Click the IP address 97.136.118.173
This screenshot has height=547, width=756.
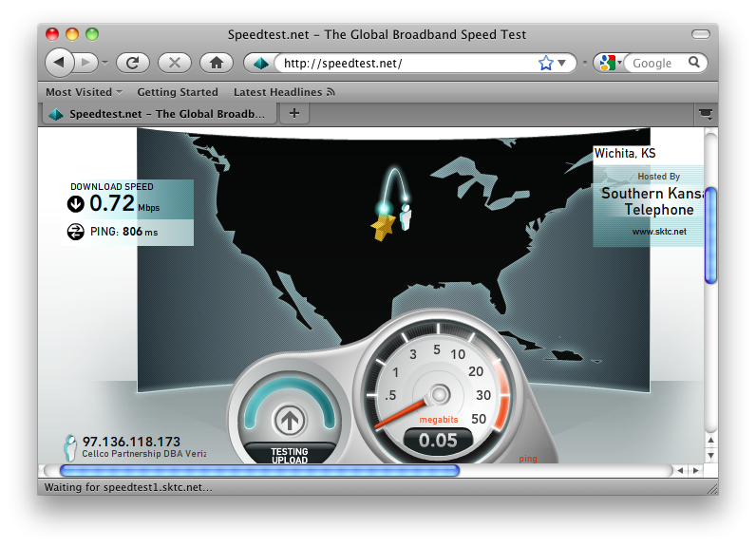coord(131,442)
